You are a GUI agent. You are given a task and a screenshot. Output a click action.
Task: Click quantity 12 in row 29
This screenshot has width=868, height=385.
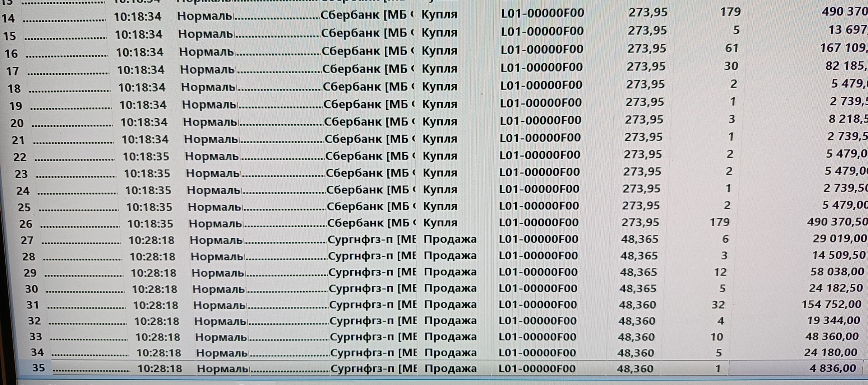(720, 272)
